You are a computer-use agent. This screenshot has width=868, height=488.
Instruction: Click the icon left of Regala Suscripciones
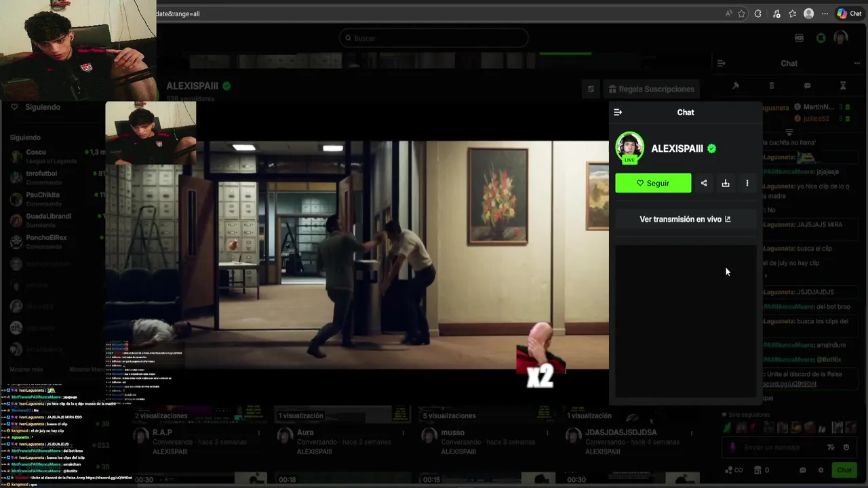(x=591, y=89)
